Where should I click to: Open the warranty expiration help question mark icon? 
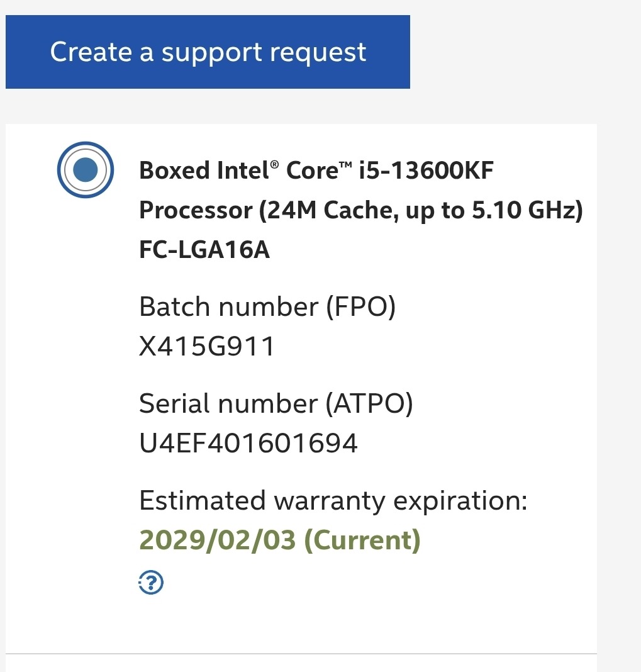pos(150,583)
